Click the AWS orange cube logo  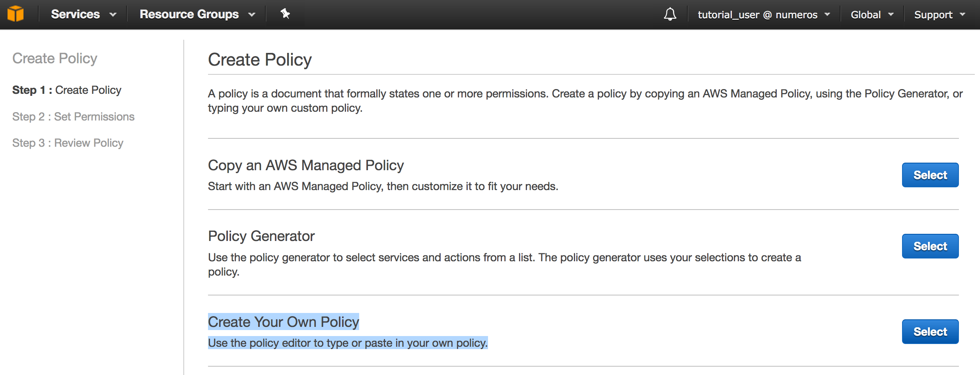[x=16, y=14]
